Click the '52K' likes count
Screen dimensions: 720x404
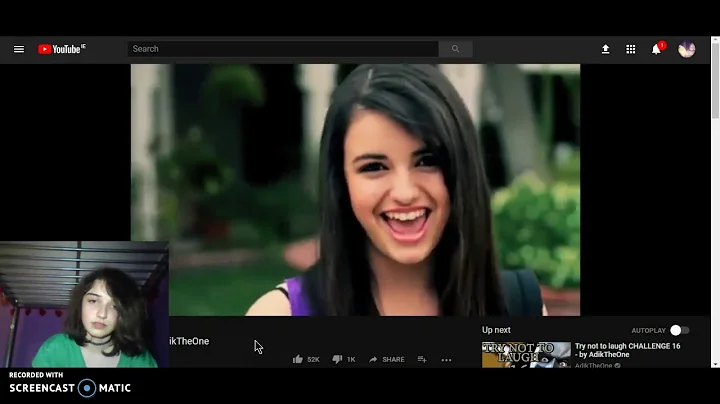click(x=314, y=359)
